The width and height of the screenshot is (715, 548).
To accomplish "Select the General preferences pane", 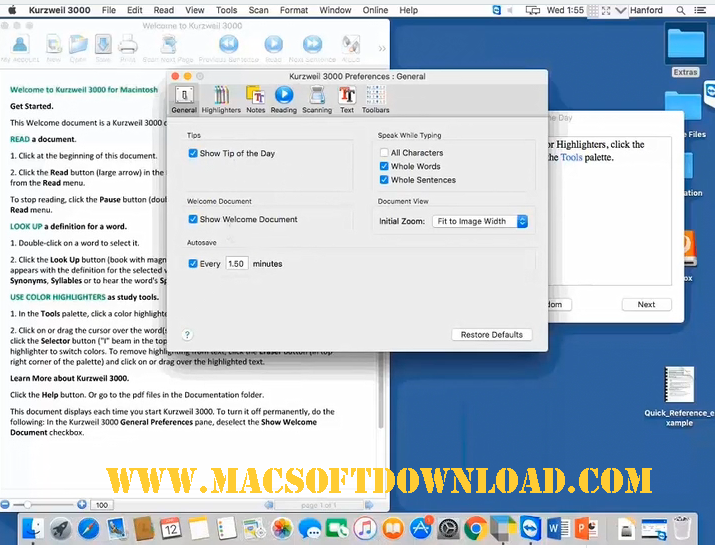I will tap(184, 100).
